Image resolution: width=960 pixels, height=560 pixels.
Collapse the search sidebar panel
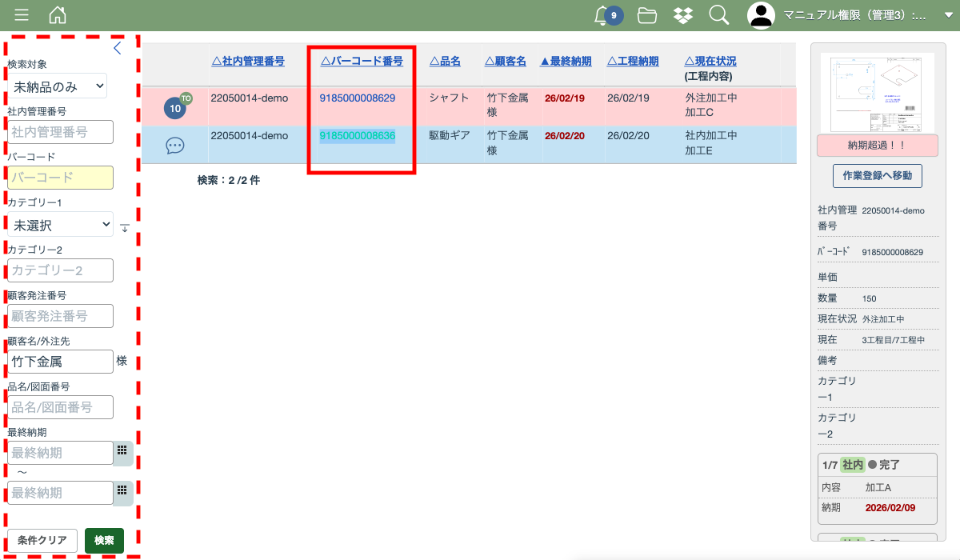pyautogui.click(x=118, y=48)
